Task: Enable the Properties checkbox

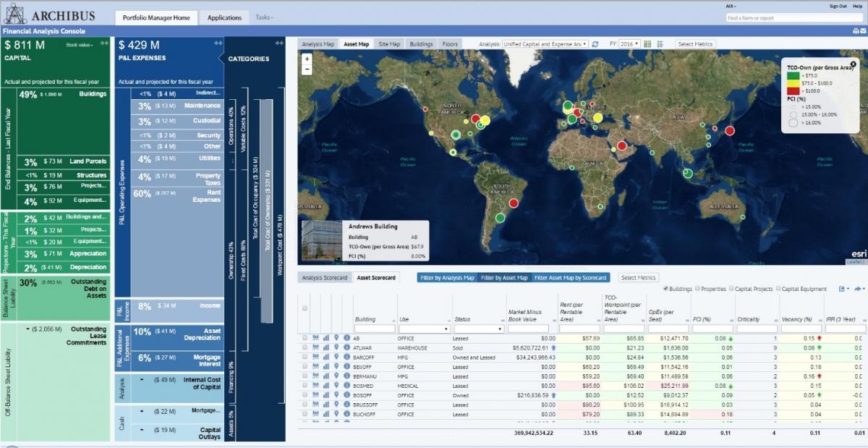Action: (x=697, y=289)
